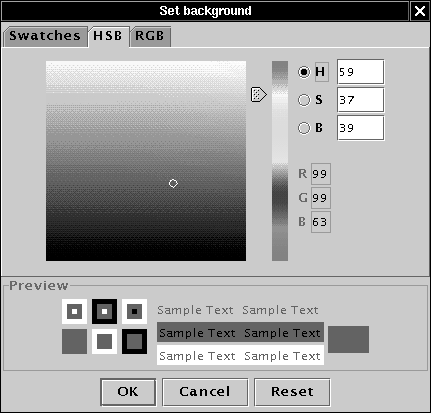Open the RGB tab

(x=150, y=36)
